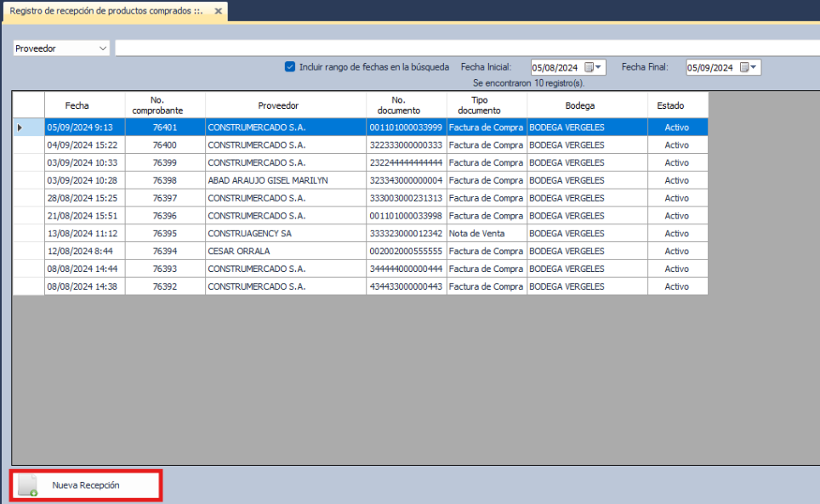820x504 pixels.
Task: Open calendar picker for Fecha Inicial
Action: 589,68
